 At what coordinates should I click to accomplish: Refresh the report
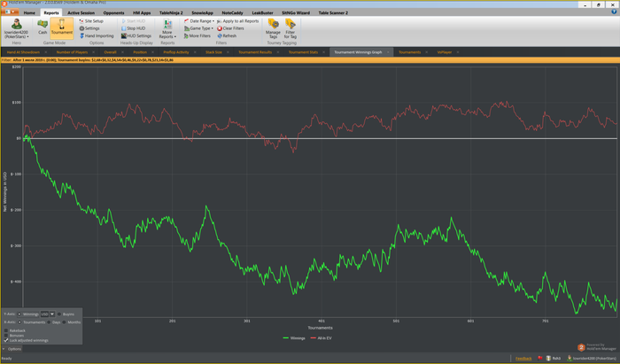[x=227, y=35]
